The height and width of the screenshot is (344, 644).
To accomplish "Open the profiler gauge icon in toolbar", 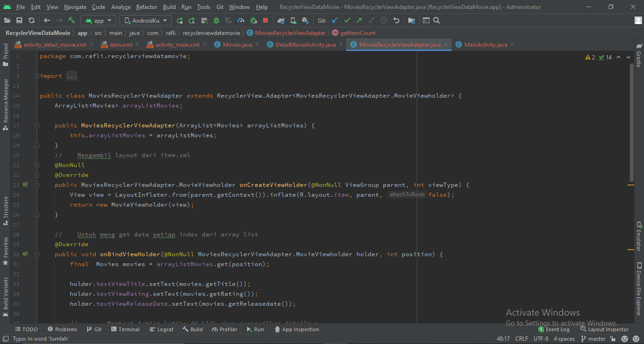I will click(x=241, y=20).
